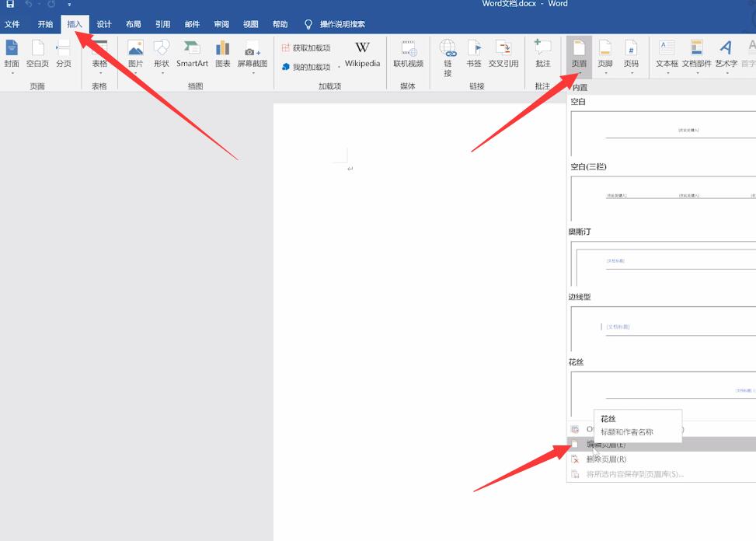Insert a cross-reference (交叉引用)
Image resolution: width=756 pixels, height=541 pixels.
point(503,54)
